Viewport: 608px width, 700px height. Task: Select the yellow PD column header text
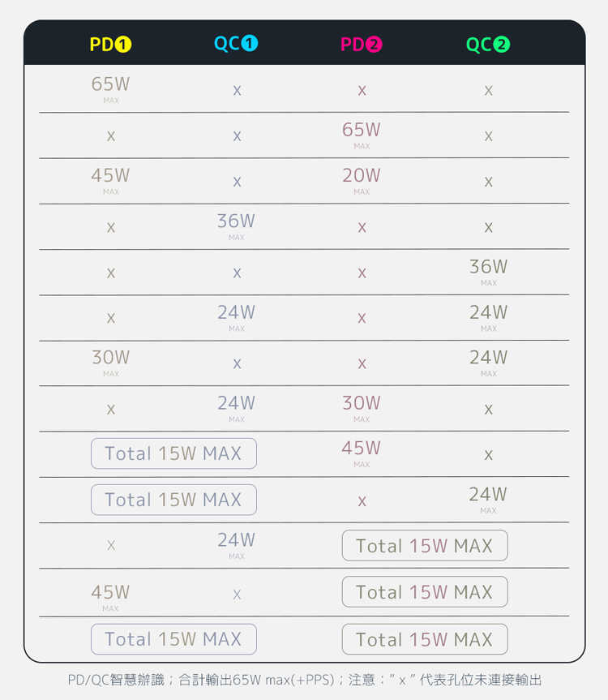click(x=101, y=45)
